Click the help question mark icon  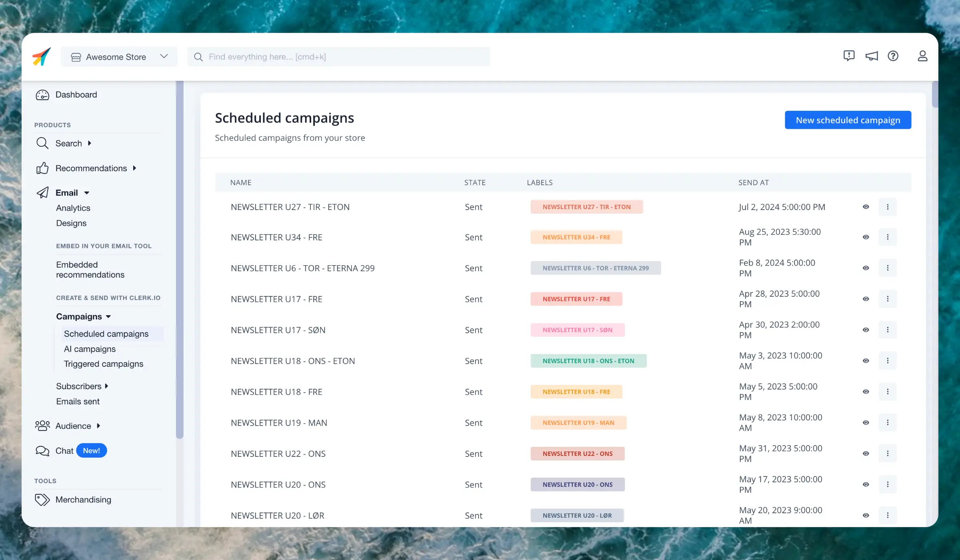(x=894, y=56)
